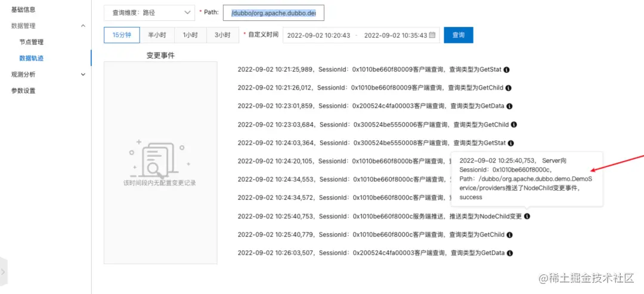The width and height of the screenshot is (644, 294).
Task: Click info icon on 10:26:03,507 GetData row
Action: tap(509, 253)
